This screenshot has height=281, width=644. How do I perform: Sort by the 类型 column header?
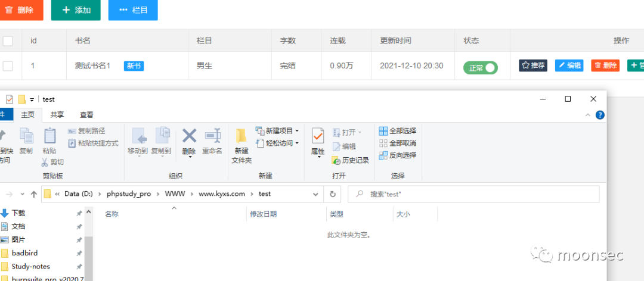click(x=360, y=214)
